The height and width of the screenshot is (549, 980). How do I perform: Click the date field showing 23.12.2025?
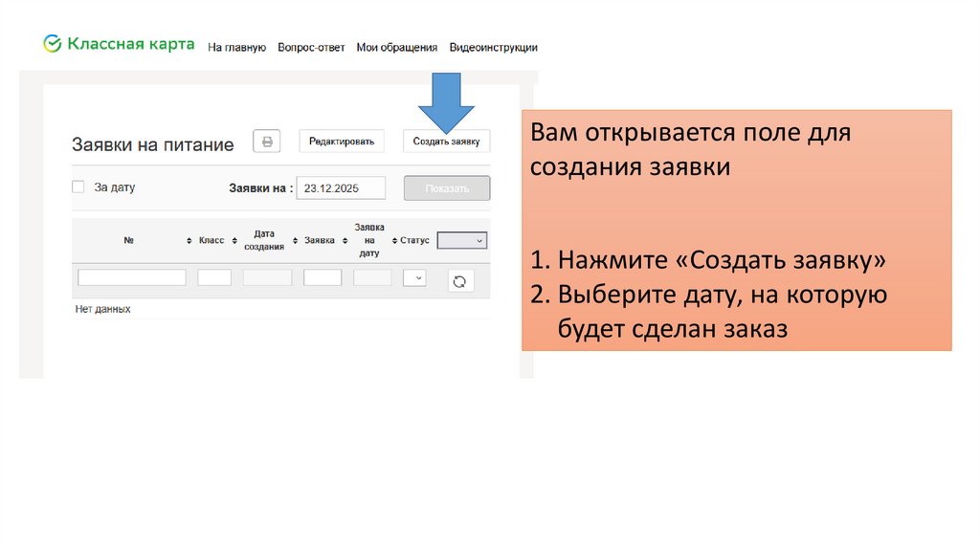tap(341, 188)
